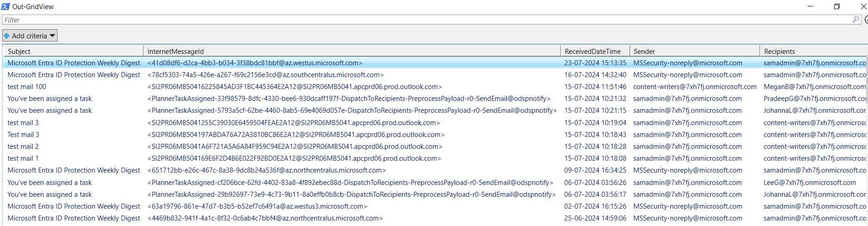Click samadmin sender in the 'test mail 1' row
The height and width of the screenshot is (226, 868).
[x=687, y=158]
